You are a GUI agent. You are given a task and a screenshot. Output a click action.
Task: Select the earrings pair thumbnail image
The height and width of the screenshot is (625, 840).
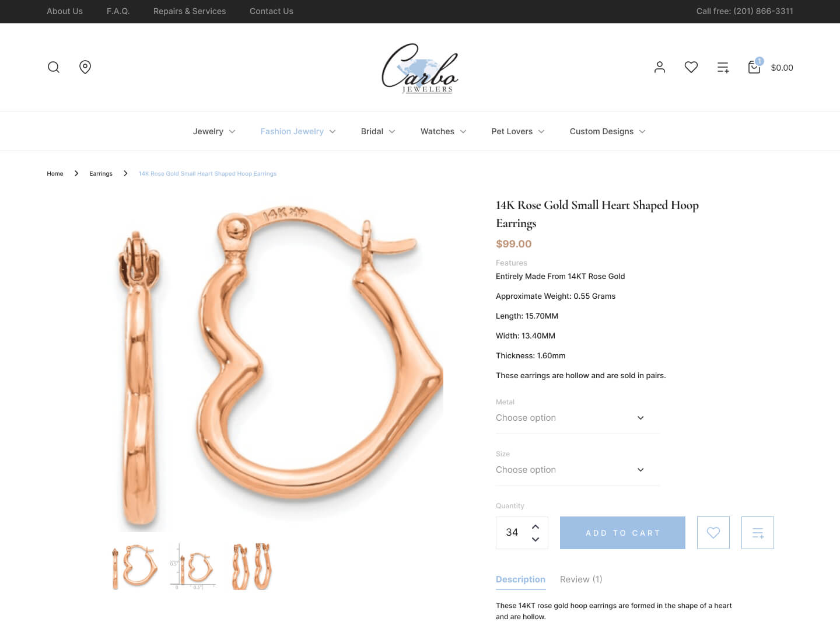point(252,566)
